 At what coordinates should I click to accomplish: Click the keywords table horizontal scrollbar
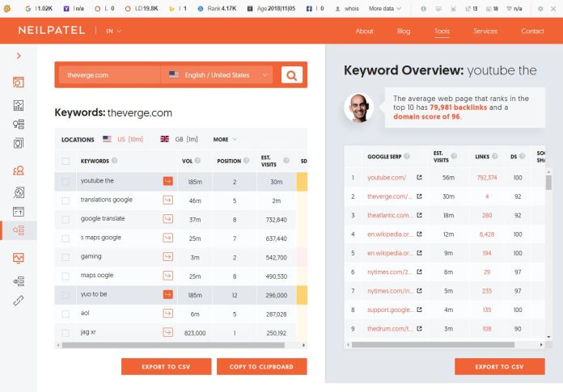[x=173, y=345]
